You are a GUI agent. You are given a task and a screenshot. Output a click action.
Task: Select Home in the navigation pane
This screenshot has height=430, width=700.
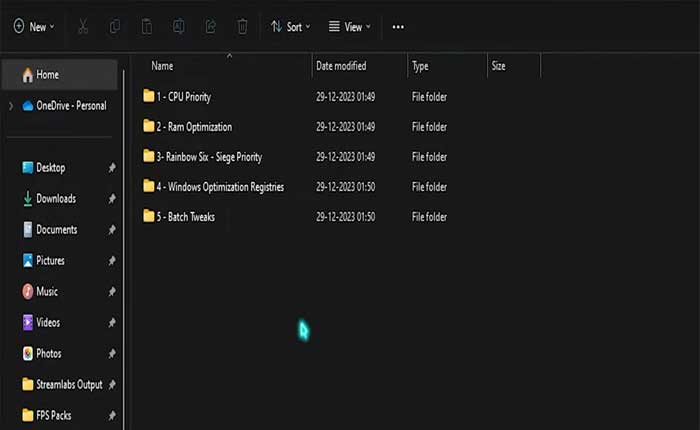click(x=47, y=75)
